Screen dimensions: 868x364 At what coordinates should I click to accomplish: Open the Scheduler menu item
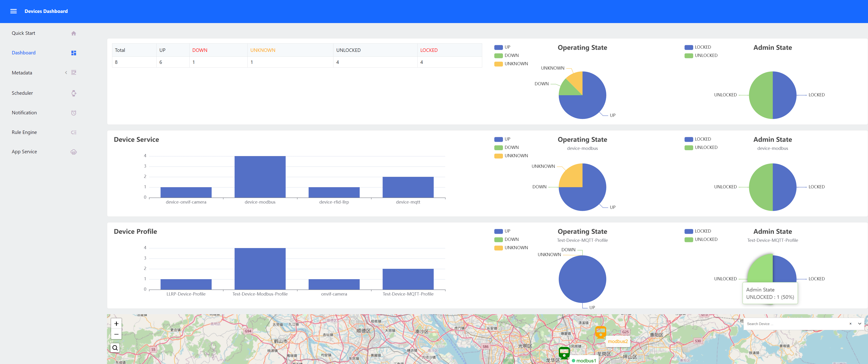coord(22,93)
